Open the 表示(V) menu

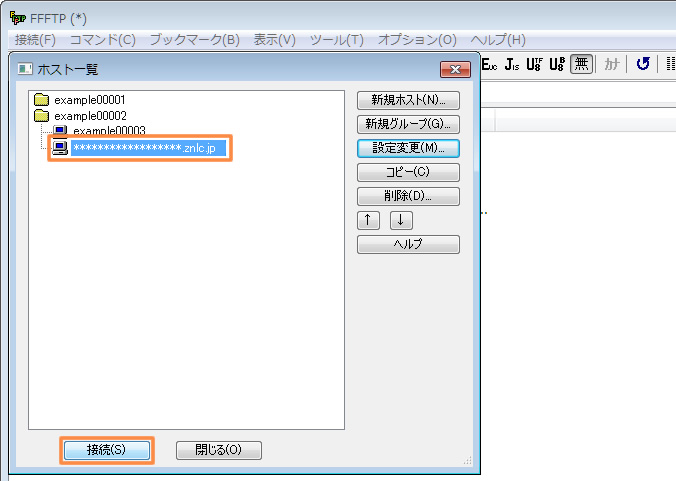(x=275, y=40)
